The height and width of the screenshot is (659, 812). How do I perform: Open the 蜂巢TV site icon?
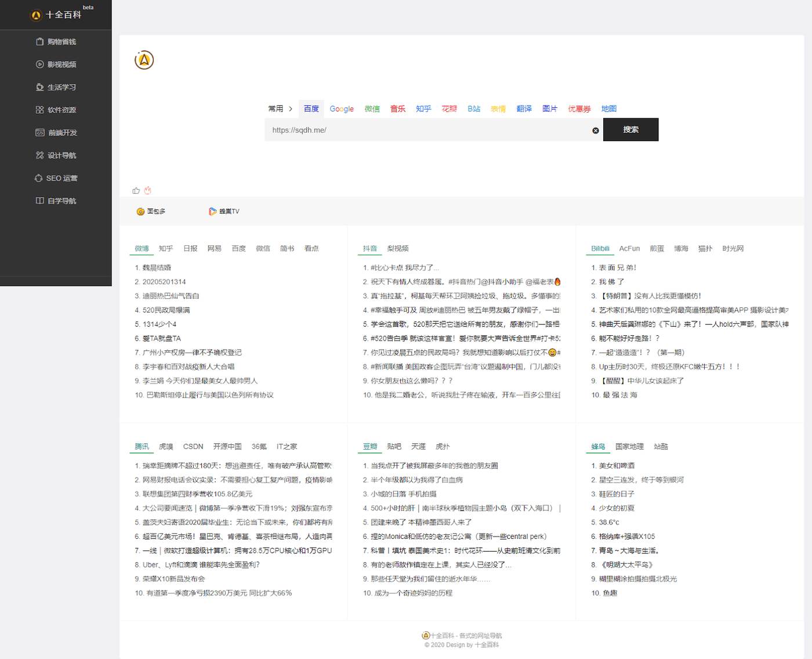point(213,212)
